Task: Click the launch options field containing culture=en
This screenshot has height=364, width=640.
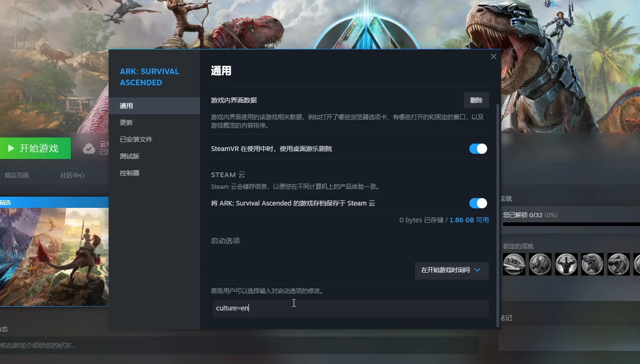Action: [351, 308]
